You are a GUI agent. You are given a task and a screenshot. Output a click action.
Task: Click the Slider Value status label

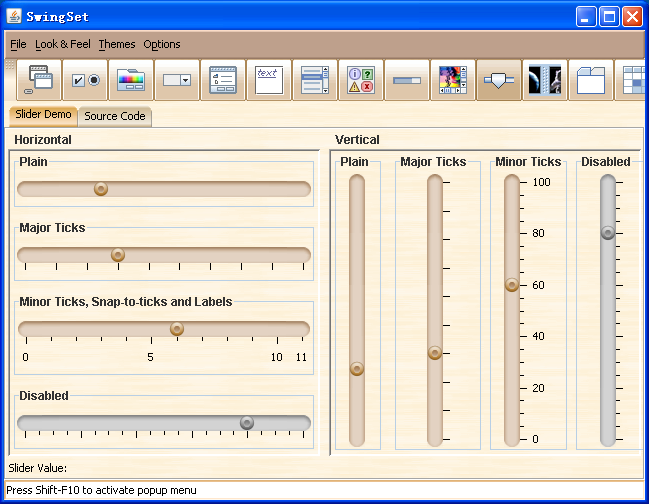(x=38, y=468)
